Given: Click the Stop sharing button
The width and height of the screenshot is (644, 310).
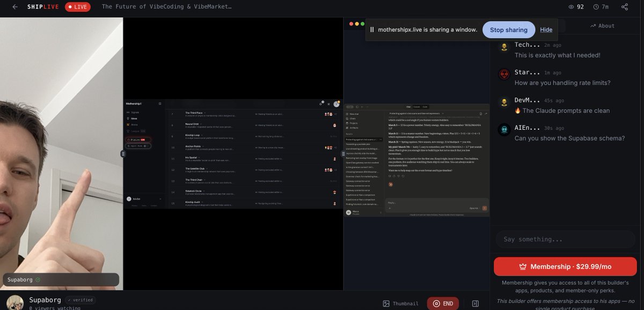Looking at the screenshot, I should (509, 29).
